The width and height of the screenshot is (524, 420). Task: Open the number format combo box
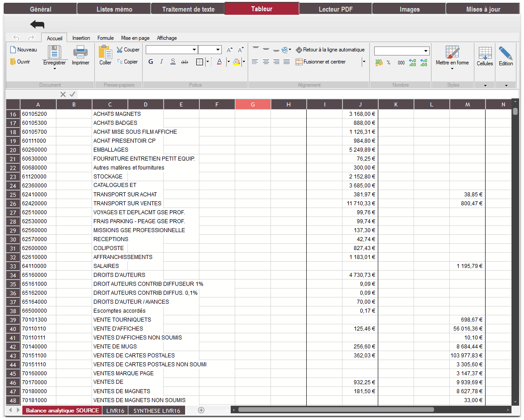pyautogui.click(x=401, y=51)
